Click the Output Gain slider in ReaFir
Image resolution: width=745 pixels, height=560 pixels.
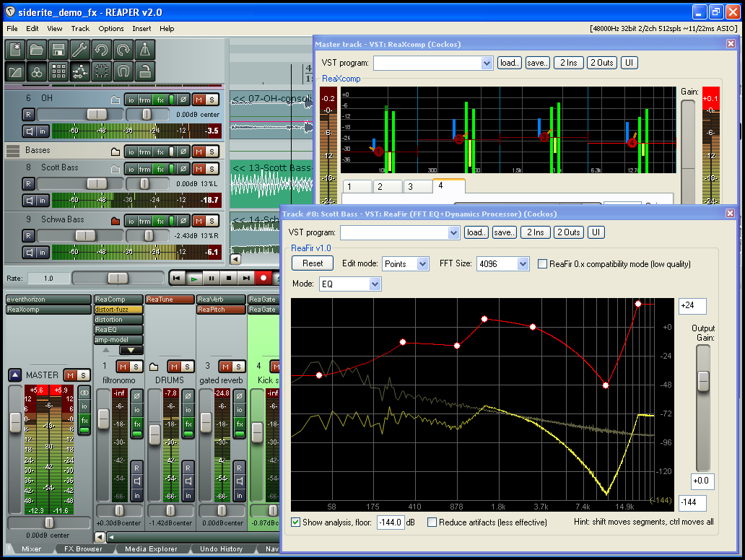coord(702,380)
